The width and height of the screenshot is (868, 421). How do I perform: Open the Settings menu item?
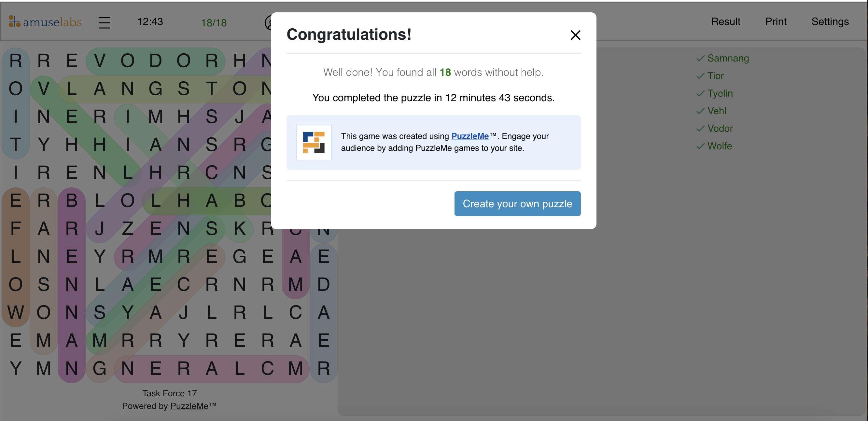point(830,21)
